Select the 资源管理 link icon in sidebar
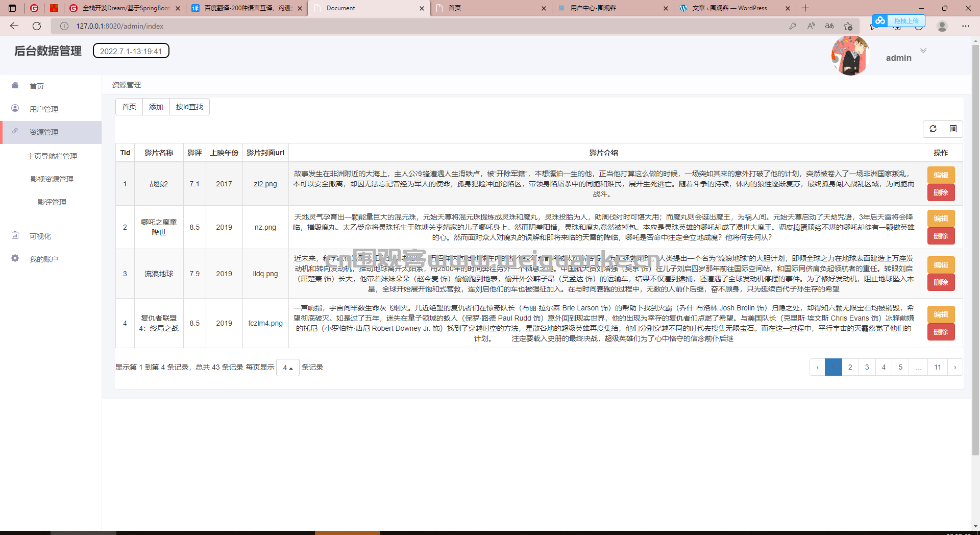Screen dimensions: 980x535 click(x=15, y=131)
